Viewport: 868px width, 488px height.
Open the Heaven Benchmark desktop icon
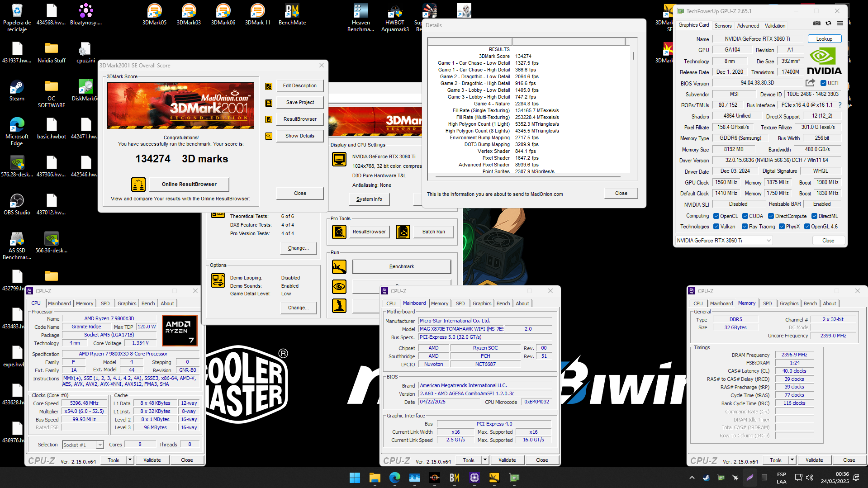[x=360, y=18]
